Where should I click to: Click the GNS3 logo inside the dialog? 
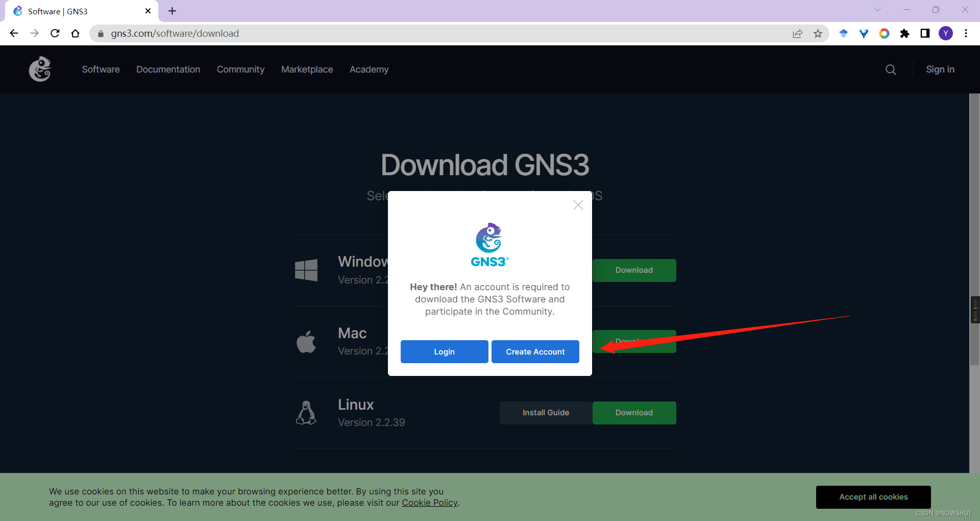(x=489, y=245)
